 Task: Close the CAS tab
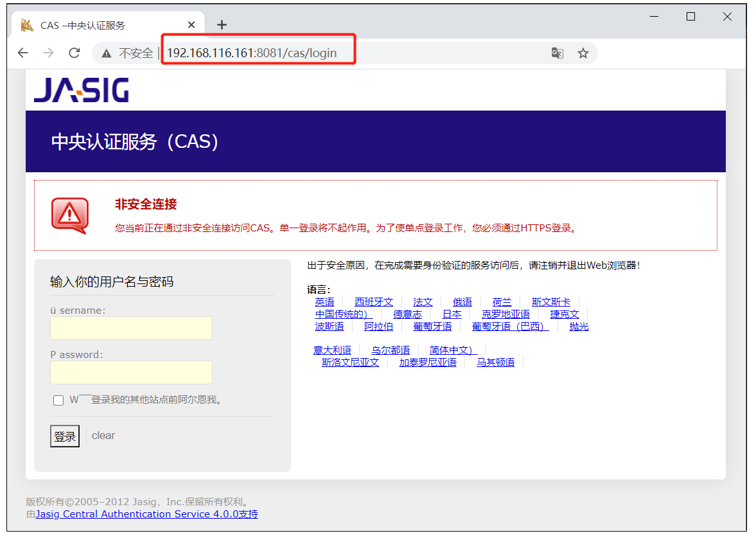[191, 24]
